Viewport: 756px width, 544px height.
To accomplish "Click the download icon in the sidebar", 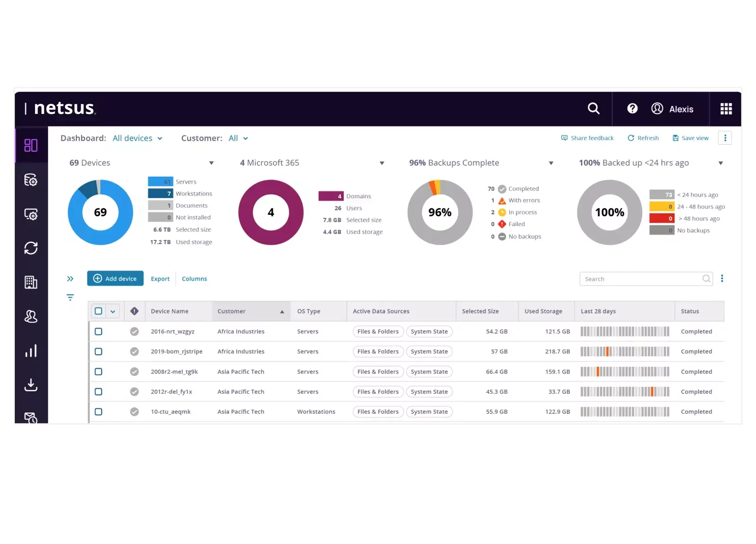I will pyautogui.click(x=31, y=385).
